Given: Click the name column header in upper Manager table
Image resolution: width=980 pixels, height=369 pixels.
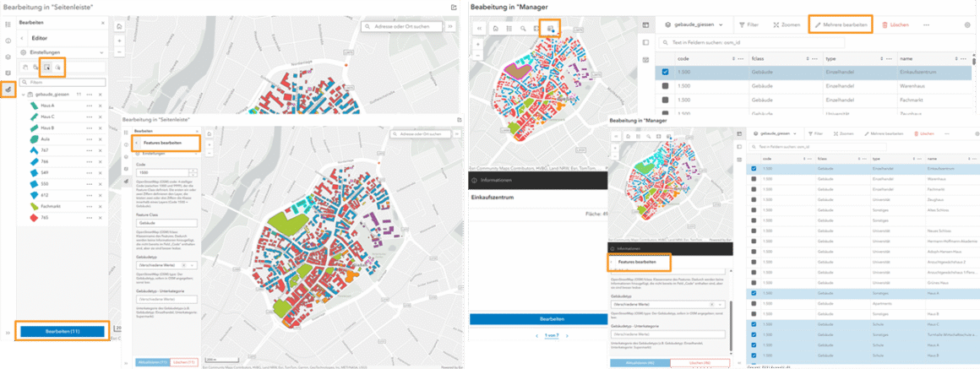Looking at the screenshot, I should coord(907,57).
